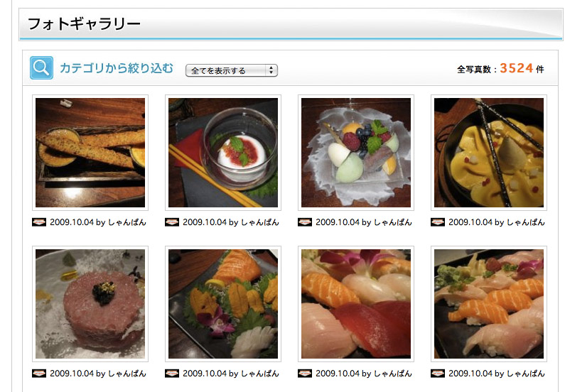Click the badge icon under sea urchin sashimi photo
Image resolution: width=565 pixels, height=392 pixels.
click(172, 374)
